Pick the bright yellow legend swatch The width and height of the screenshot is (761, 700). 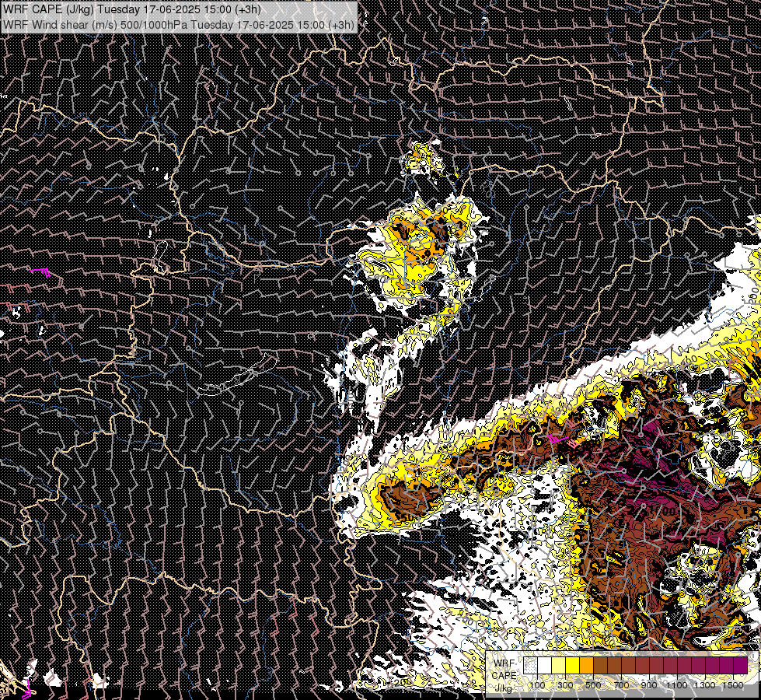pyautogui.click(x=573, y=665)
